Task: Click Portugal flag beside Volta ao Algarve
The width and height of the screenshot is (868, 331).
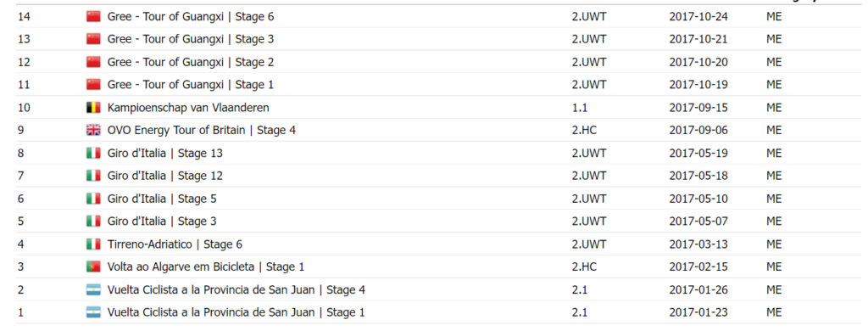Action: 93,266
